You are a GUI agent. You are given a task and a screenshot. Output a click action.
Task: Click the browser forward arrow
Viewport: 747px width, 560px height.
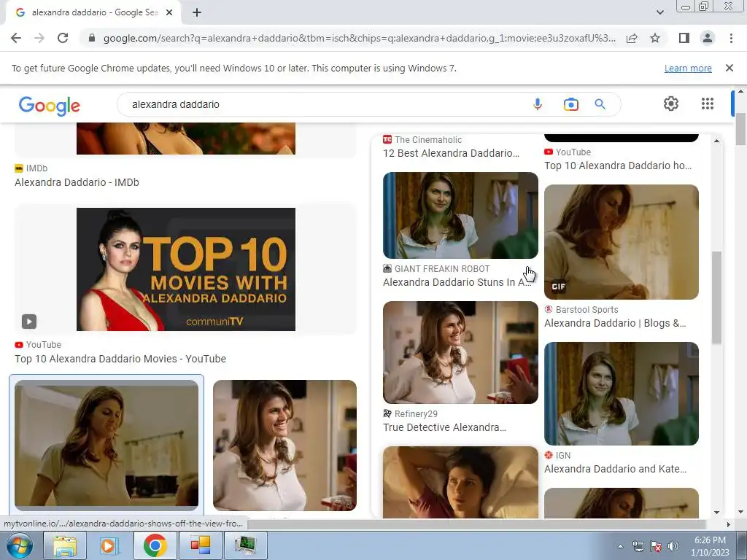[39, 38]
